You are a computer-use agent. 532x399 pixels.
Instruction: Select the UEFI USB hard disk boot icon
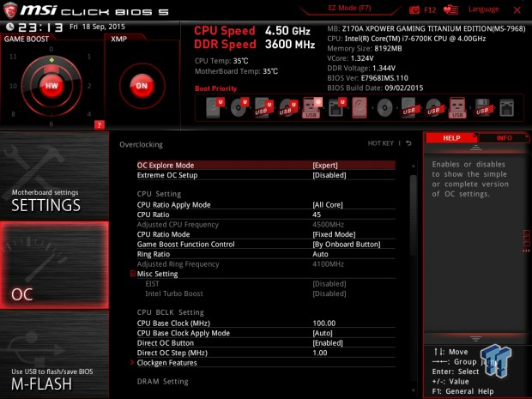pos(263,108)
